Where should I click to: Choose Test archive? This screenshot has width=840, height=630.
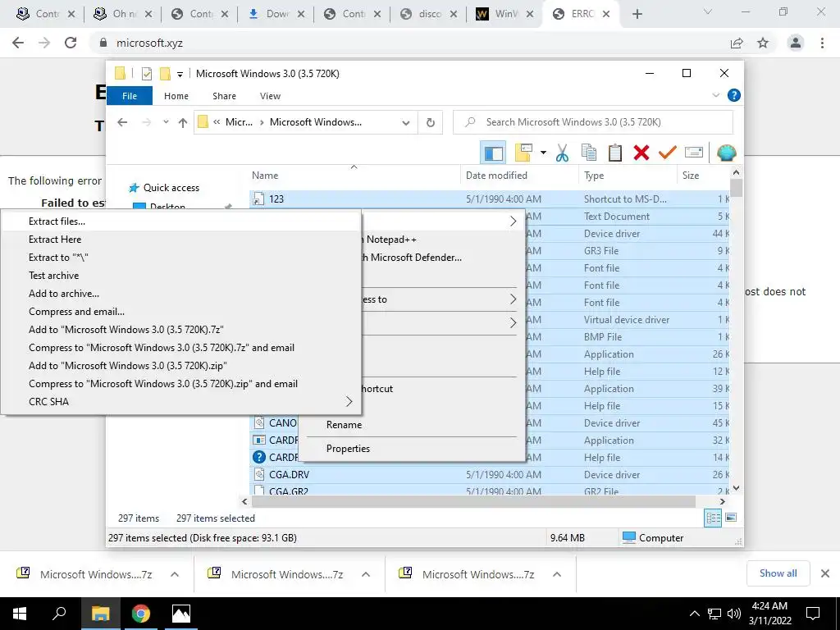tap(181, 276)
